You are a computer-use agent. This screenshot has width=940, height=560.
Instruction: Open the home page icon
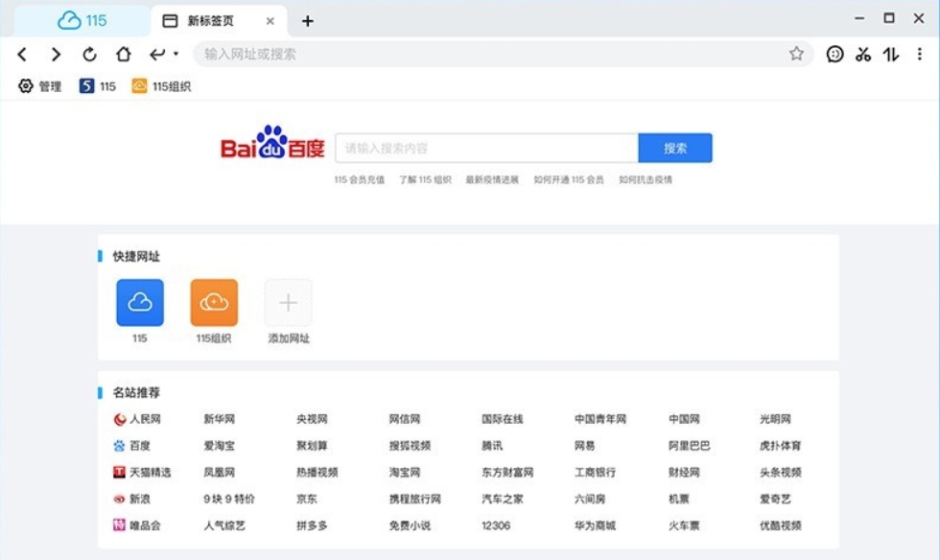124,55
